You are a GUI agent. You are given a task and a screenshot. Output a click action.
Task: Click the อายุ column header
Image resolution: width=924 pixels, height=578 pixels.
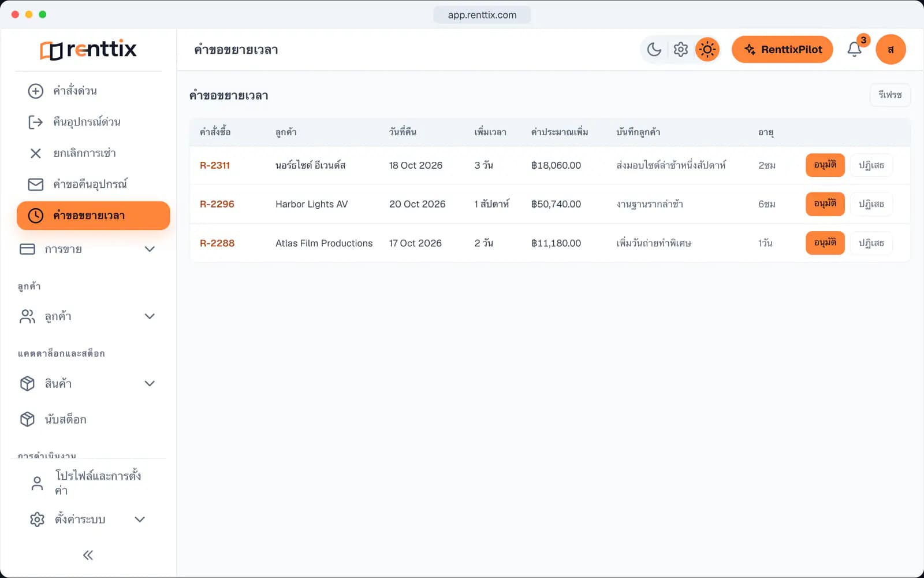[766, 132]
